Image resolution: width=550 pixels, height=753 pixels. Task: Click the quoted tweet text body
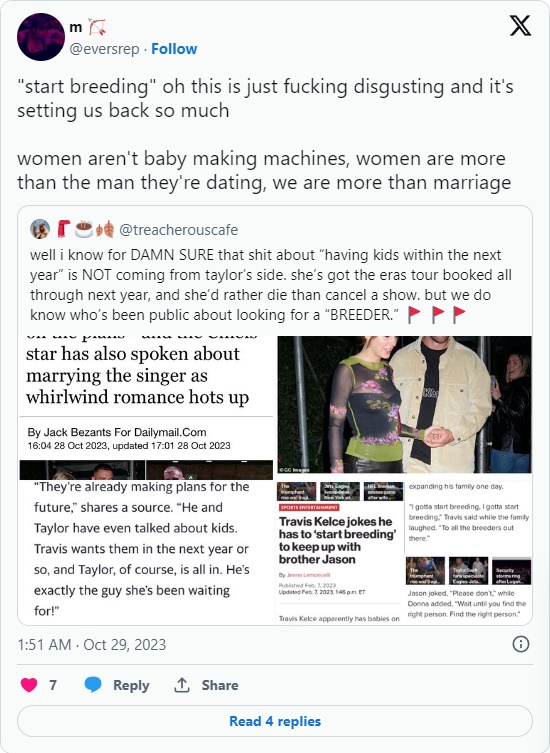270,285
